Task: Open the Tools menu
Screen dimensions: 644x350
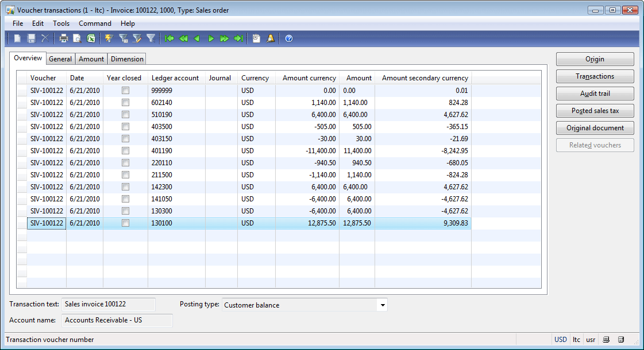Action: point(61,24)
